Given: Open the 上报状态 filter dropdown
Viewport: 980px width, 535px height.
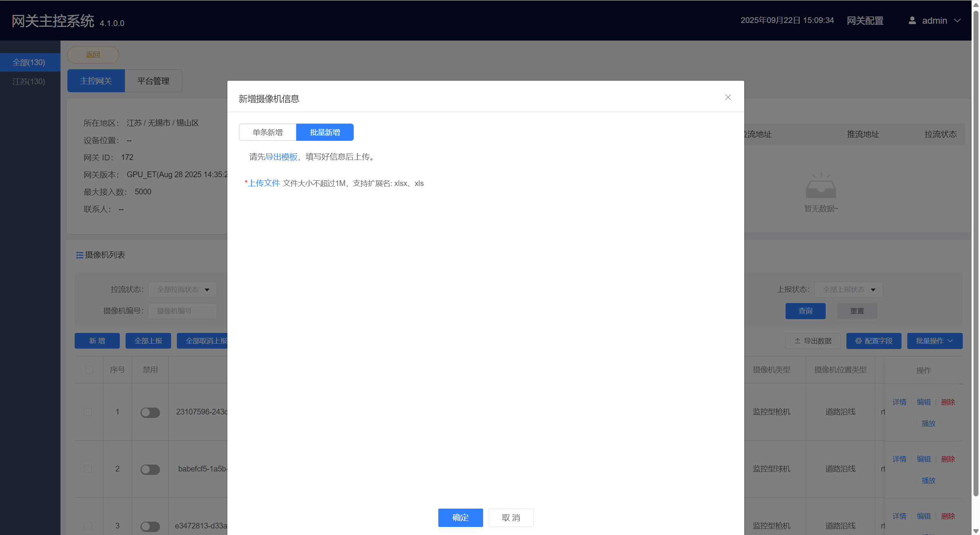Looking at the screenshot, I should [x=849, y=290].
